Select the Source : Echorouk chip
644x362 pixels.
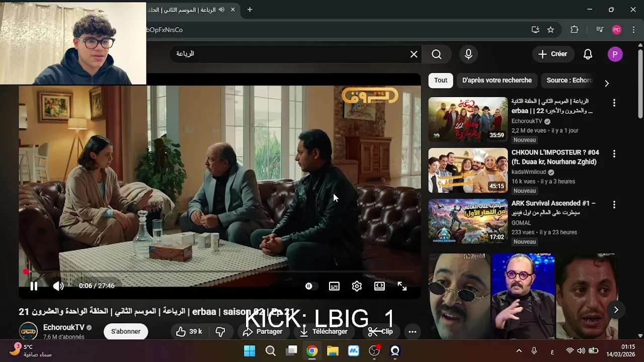pyautogui.click(x=570, y=80)
